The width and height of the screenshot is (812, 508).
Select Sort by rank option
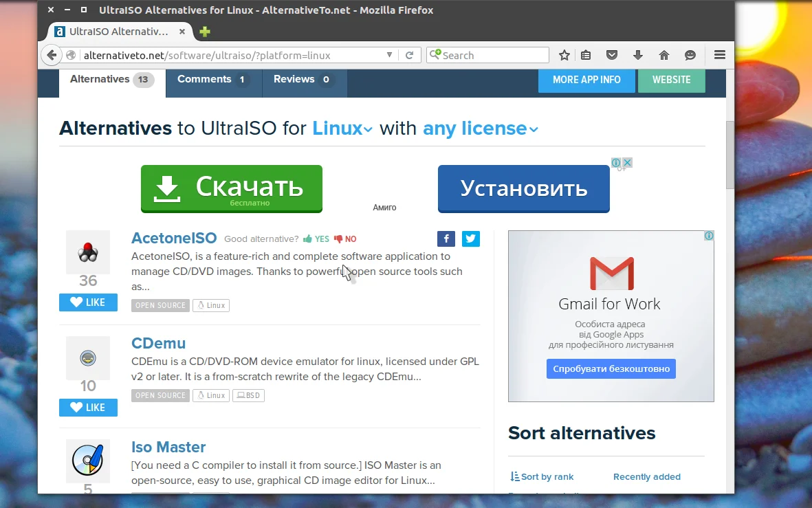click(x=542, y=476)
